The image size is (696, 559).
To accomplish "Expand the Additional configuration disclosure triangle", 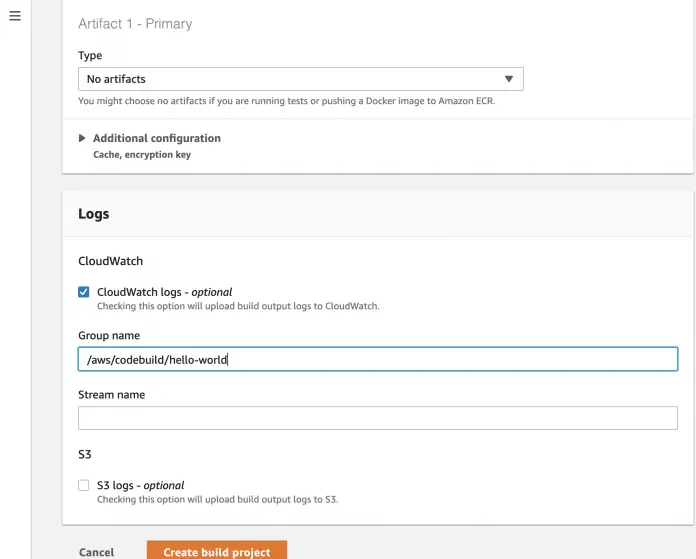I will click(x=83, y=139).
